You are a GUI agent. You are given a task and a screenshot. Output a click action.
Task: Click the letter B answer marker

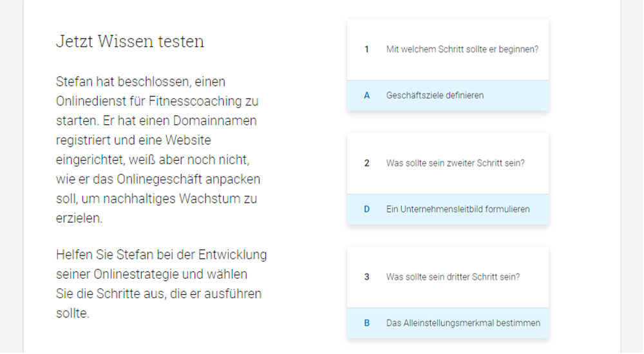point(367,323)
